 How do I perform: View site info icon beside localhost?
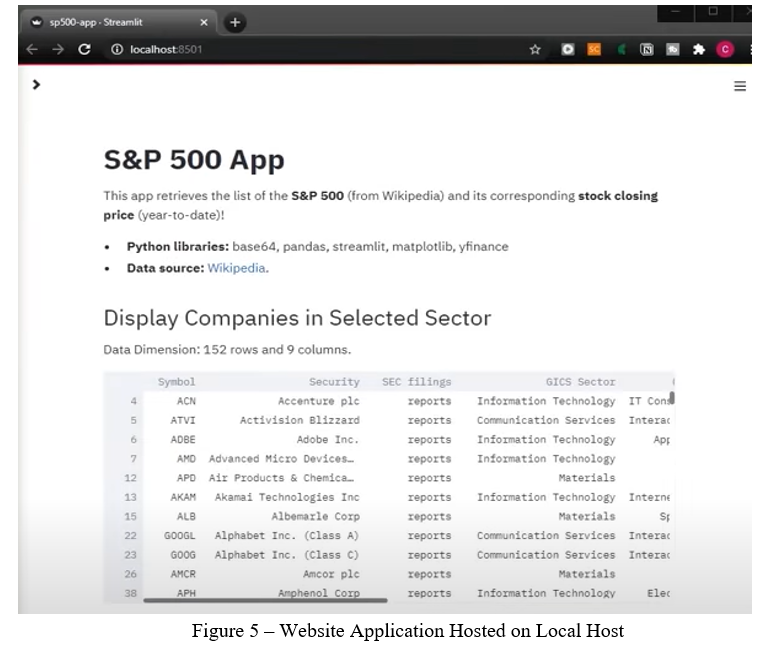pyautogui.click(x=117, y=49)
